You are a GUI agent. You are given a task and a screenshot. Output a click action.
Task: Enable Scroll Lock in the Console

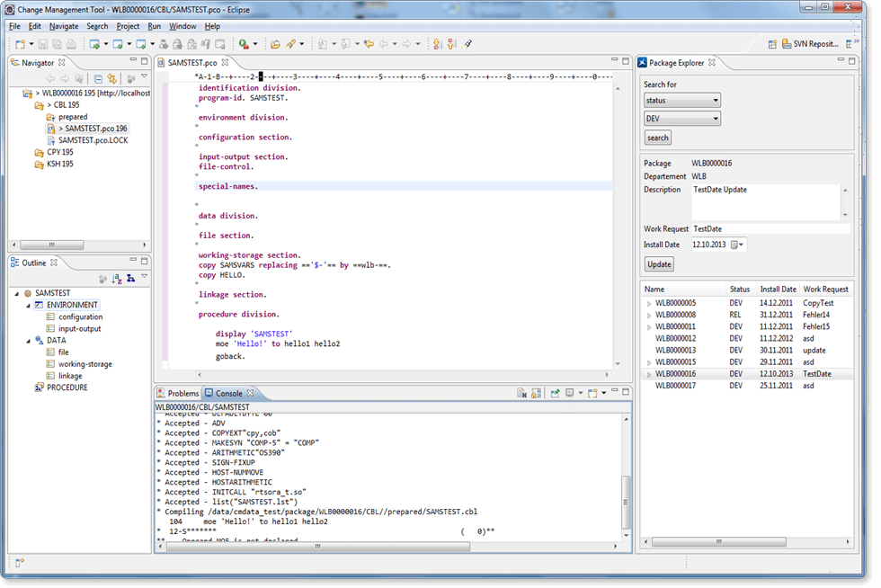pos(535,393)
